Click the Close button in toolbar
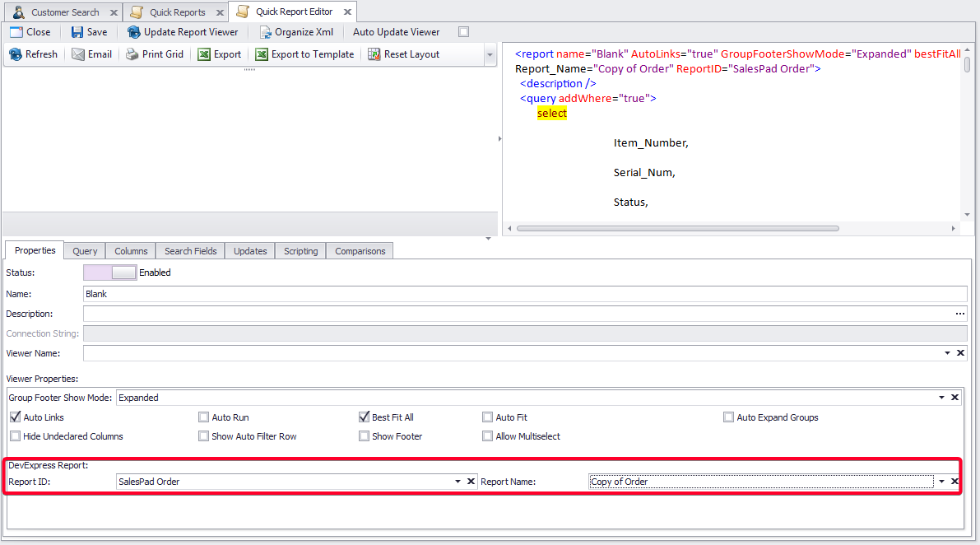This screenshot has width=980, height=545. tap(30, 32)
